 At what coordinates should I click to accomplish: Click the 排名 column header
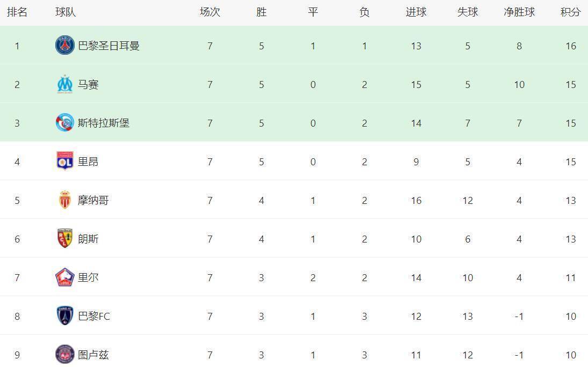(17, 12)
